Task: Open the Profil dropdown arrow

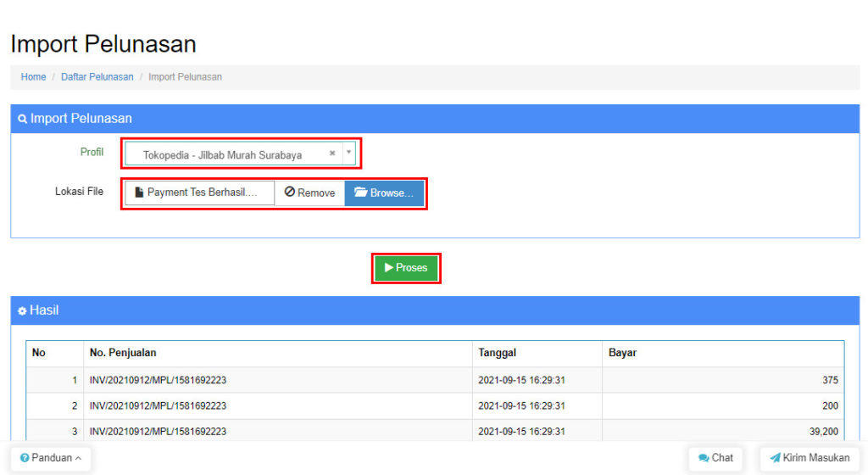Action: pos(349,154)
